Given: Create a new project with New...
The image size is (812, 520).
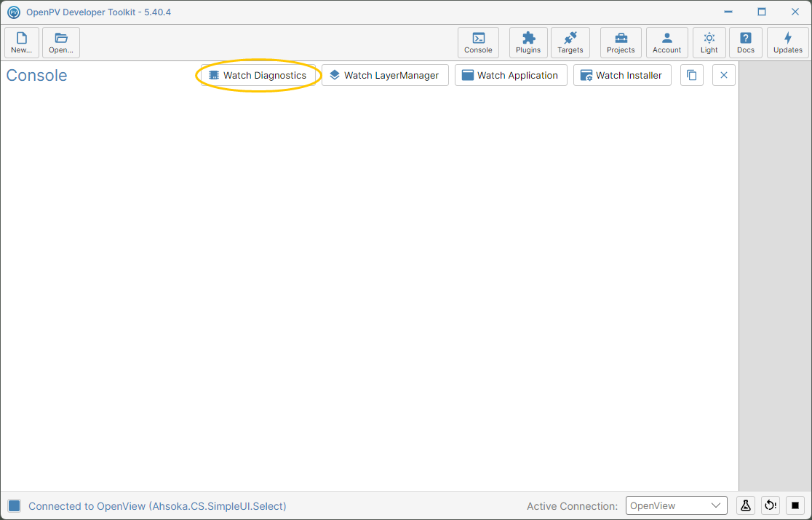Looking at the screenshot, I should point(22,42).
